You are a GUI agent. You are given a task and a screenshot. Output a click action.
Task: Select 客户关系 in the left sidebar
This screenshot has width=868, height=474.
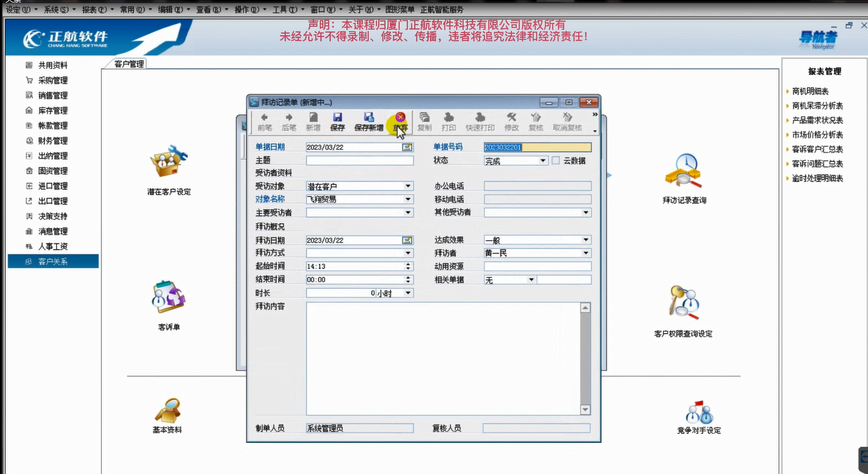(x=53, y=261)
